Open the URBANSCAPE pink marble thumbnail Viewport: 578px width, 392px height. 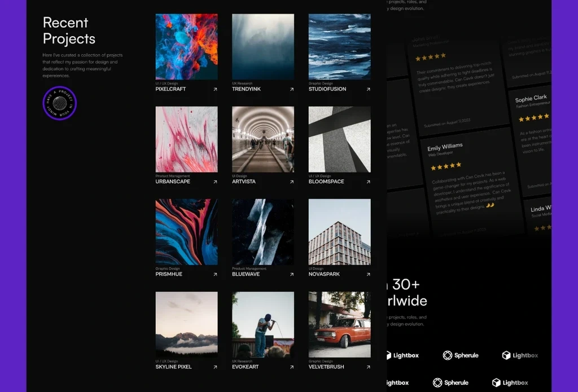click(x=186, y=139)
